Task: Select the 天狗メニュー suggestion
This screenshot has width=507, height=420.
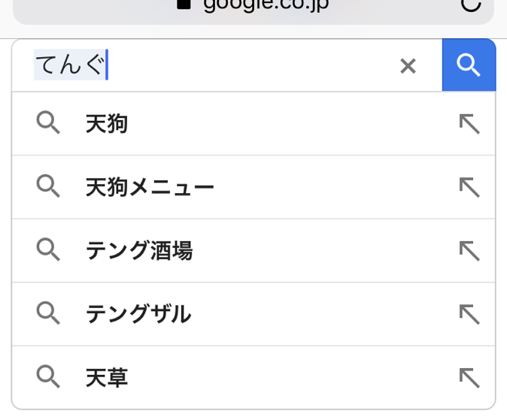Action: click(150, 187)
